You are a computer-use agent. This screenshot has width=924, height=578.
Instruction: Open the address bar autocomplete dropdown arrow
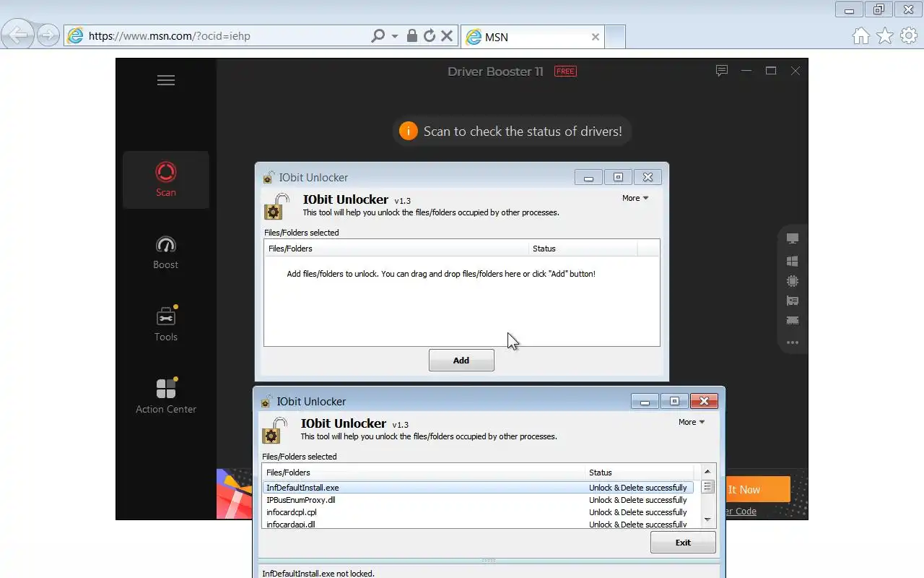click(395, 36)
